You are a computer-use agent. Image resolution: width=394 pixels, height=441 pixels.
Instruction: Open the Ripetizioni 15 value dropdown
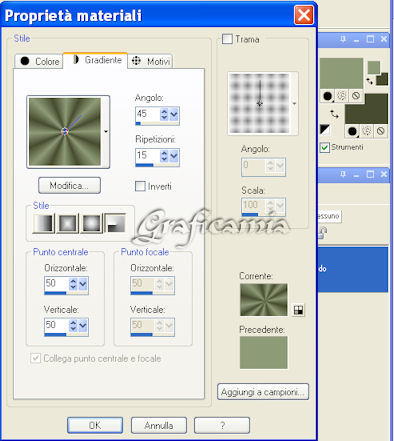pos(174,156)
